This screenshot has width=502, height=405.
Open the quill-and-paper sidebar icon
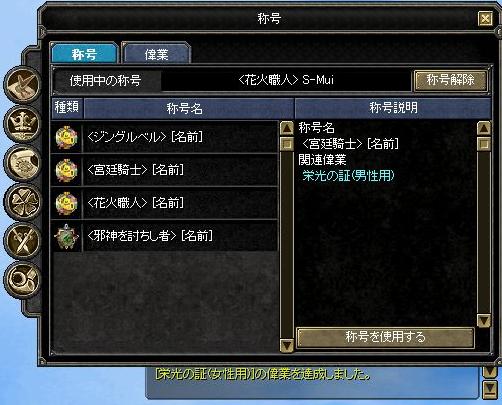[x=23, y=85]
